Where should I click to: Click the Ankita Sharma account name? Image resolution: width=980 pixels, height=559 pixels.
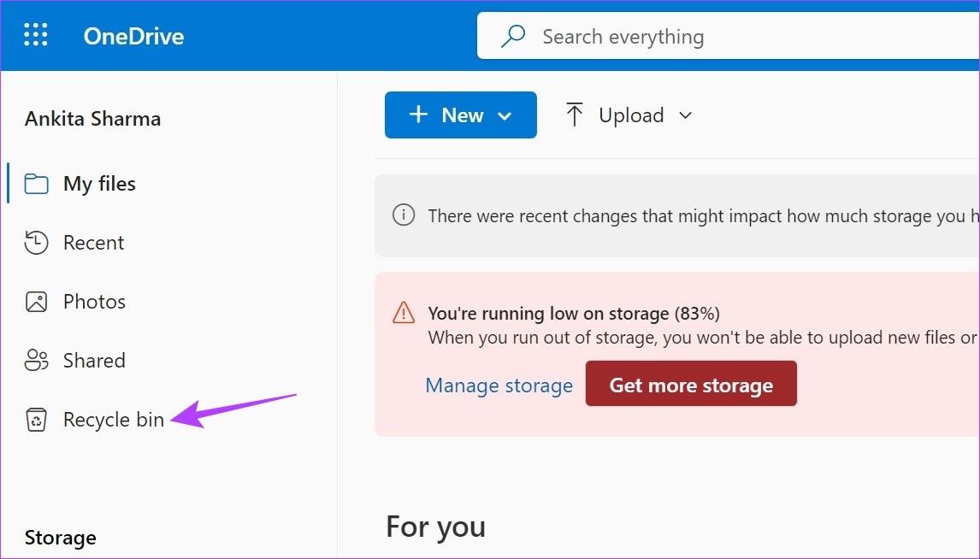click(x=92, y=118)
